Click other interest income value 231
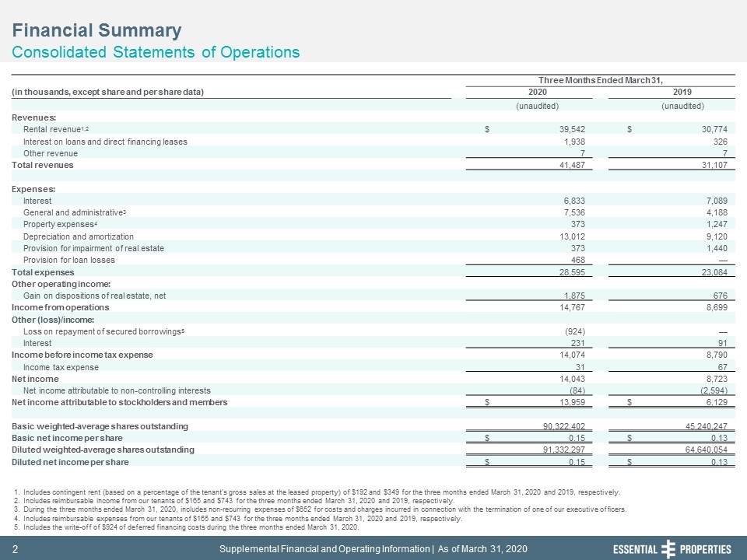This screenshot has height=560, width=747. pos(578,343)
